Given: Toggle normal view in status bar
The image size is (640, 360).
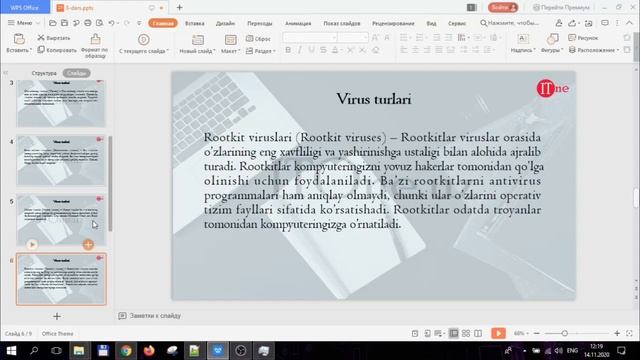Looking at the screenshot, I should coord(453,333).
